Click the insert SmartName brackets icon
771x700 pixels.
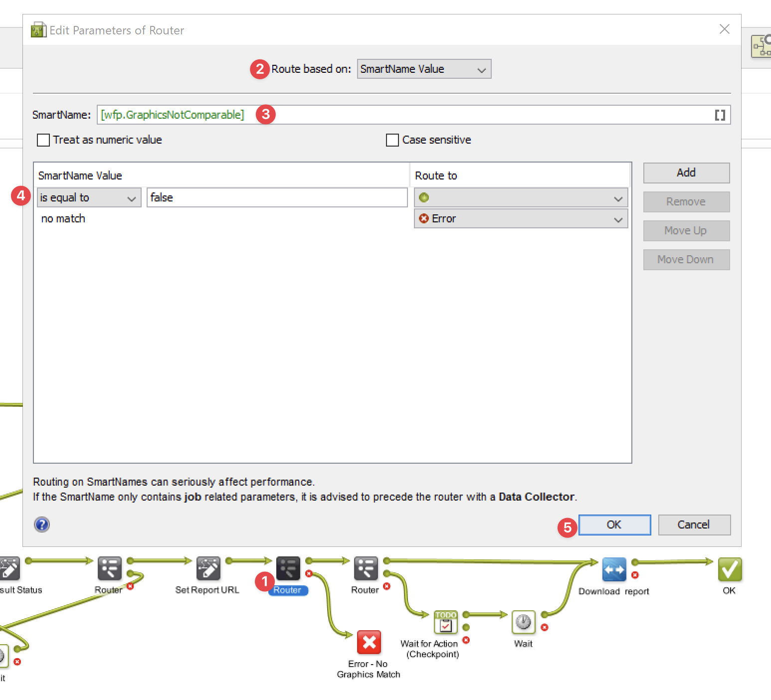tap(720, 115)
